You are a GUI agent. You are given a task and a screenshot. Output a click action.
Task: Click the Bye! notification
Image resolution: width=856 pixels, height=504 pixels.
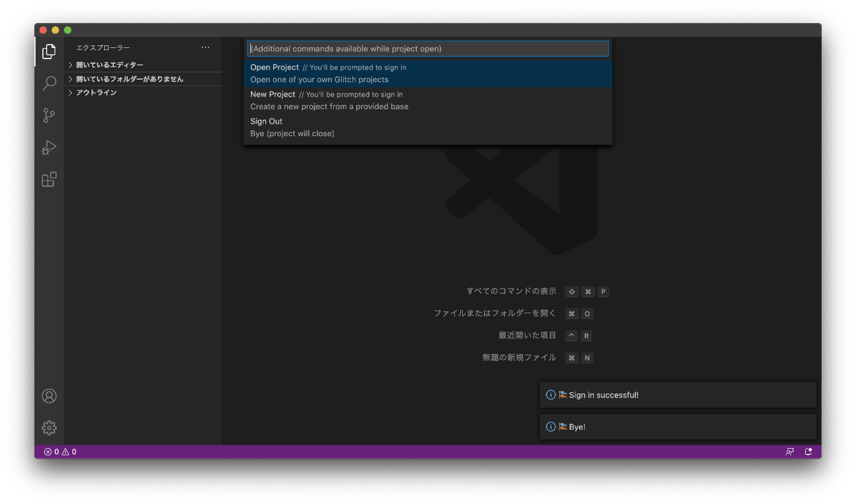(678, 427)
